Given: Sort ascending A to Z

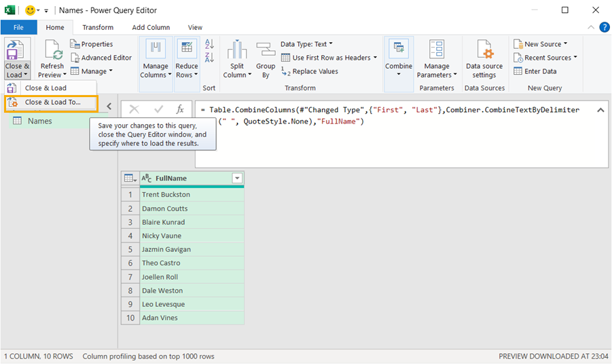Looking at the screenshot, I should (x=210, y=44).
